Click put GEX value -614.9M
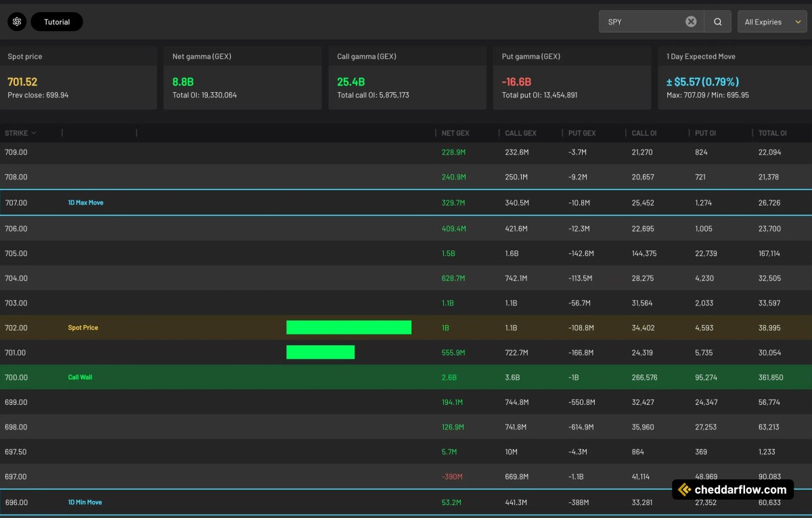The width and height of the screenshot is (812, 518). [583, 427]
